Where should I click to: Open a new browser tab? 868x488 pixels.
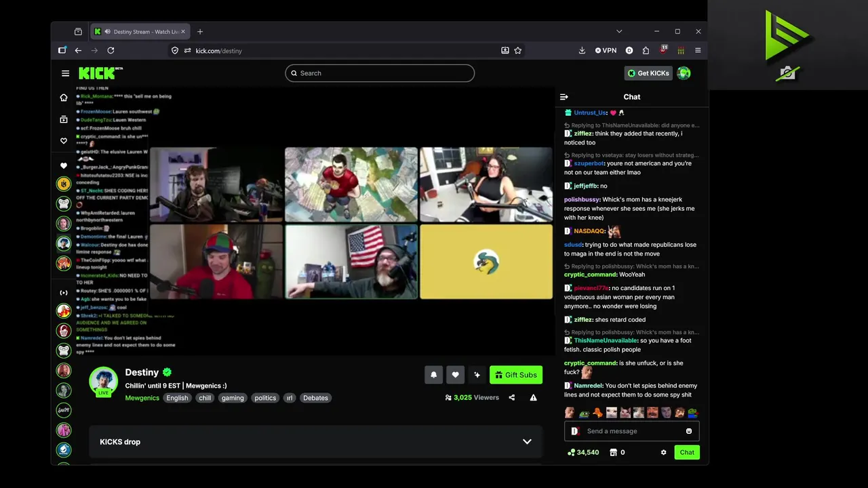coord(200,31)
